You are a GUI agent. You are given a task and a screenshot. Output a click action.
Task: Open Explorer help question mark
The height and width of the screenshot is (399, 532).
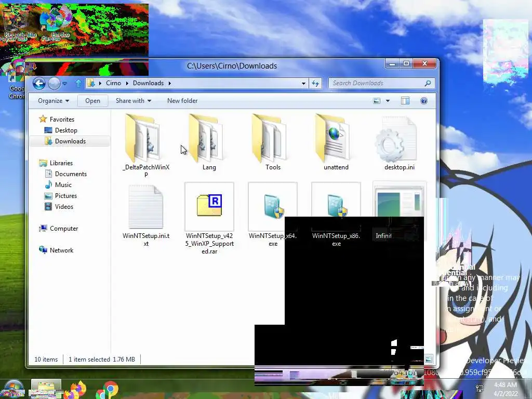pos(424,101)
